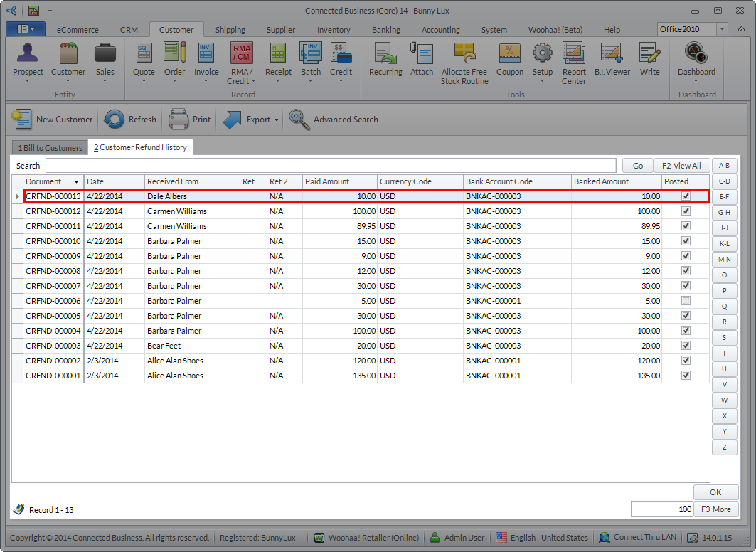Switch to Bill to Customers tab
Screen dimensions: 756x552
click(50, 148)
